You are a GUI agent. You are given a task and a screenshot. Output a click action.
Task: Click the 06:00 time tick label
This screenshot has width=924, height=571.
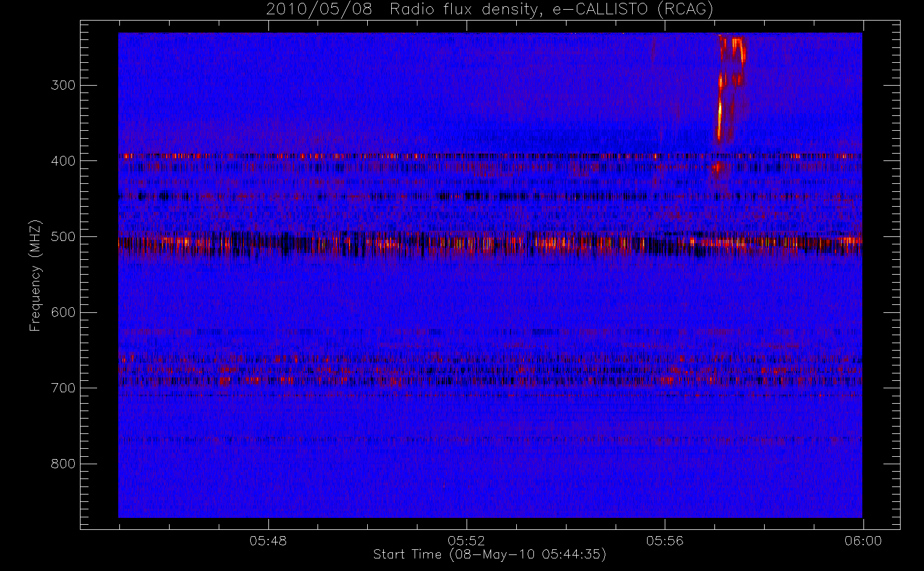[863, 541]
